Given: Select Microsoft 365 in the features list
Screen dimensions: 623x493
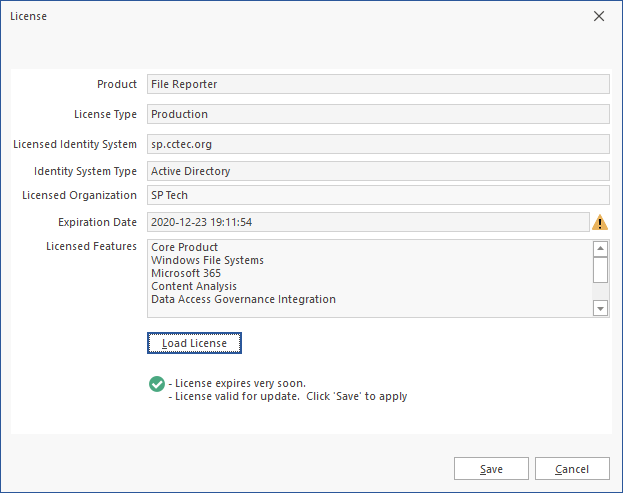Looking at the screenshot, I should click(x=186, y=273).
